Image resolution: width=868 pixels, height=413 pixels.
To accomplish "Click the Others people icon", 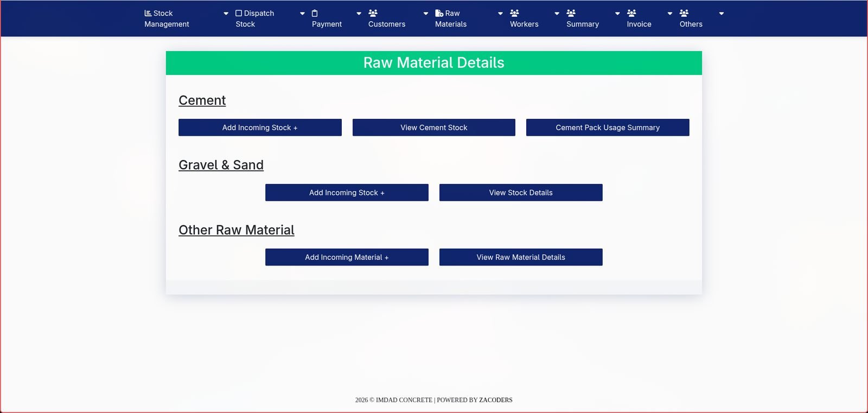I will 684,13.
